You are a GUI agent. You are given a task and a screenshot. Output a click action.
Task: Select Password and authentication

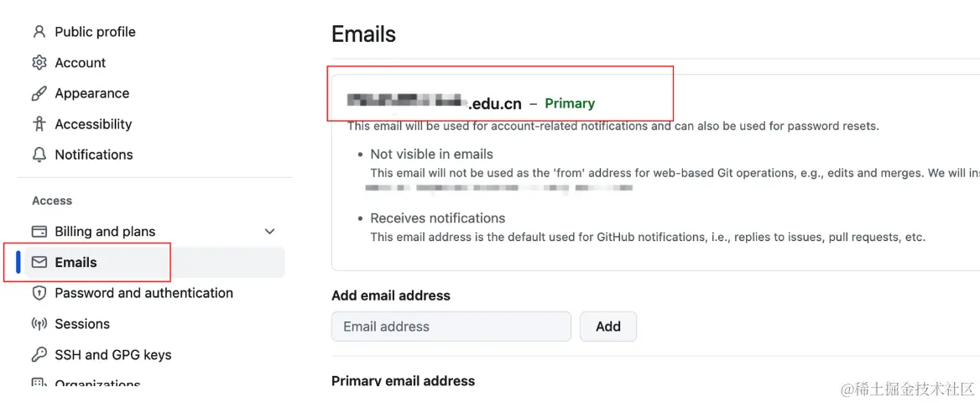click(143, 293)
